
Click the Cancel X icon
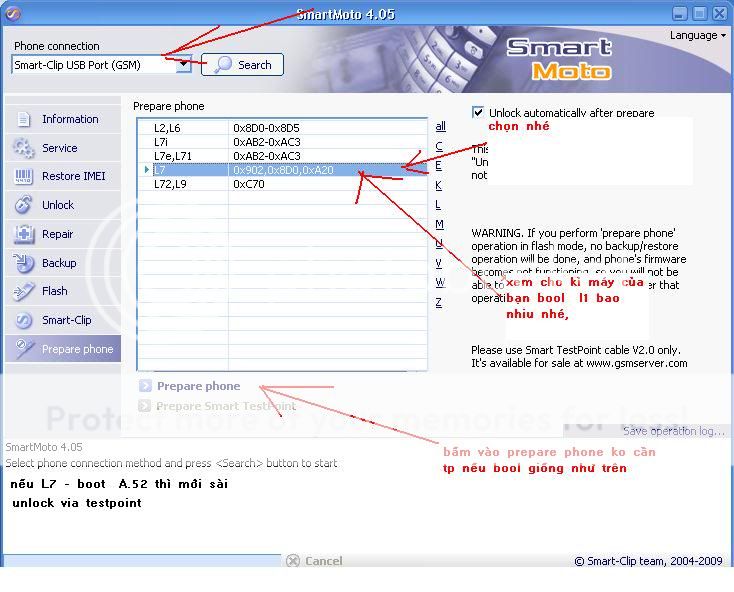pyautogui.click(x=293, y=560)
